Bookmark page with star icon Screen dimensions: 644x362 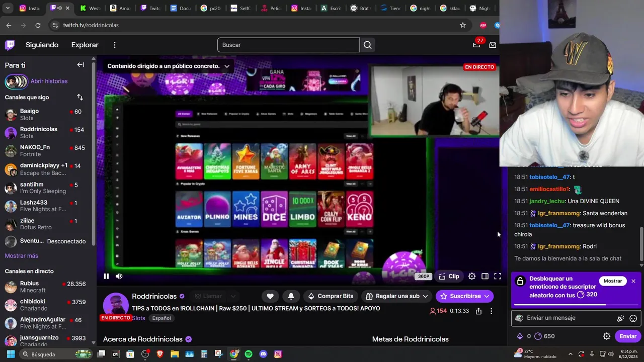[x=463, y=25]
